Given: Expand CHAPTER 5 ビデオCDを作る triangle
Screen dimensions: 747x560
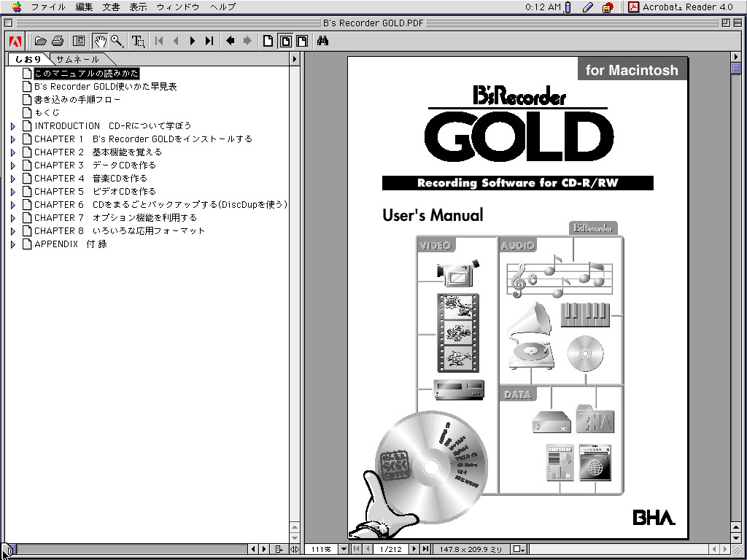Looking at the screenshot, I should click(13, 192).
